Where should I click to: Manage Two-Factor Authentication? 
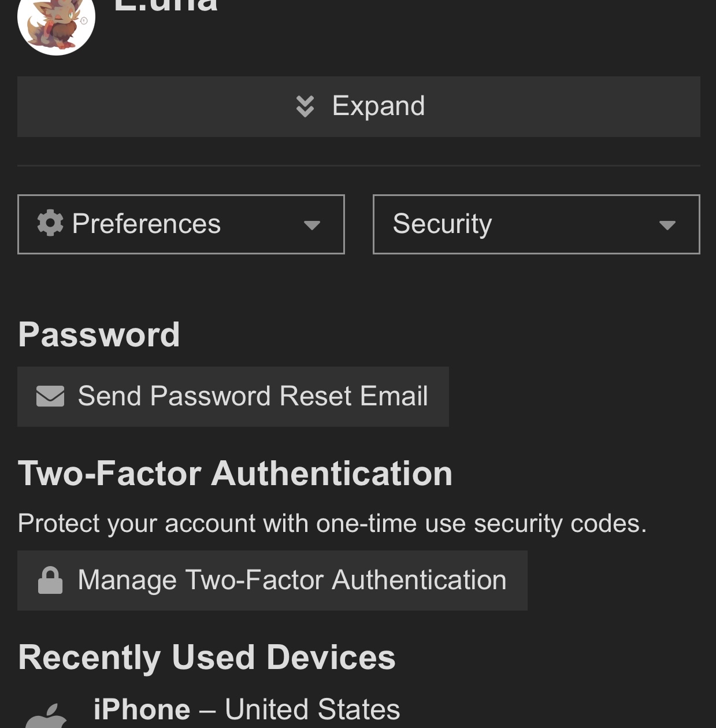coord(272,581)
